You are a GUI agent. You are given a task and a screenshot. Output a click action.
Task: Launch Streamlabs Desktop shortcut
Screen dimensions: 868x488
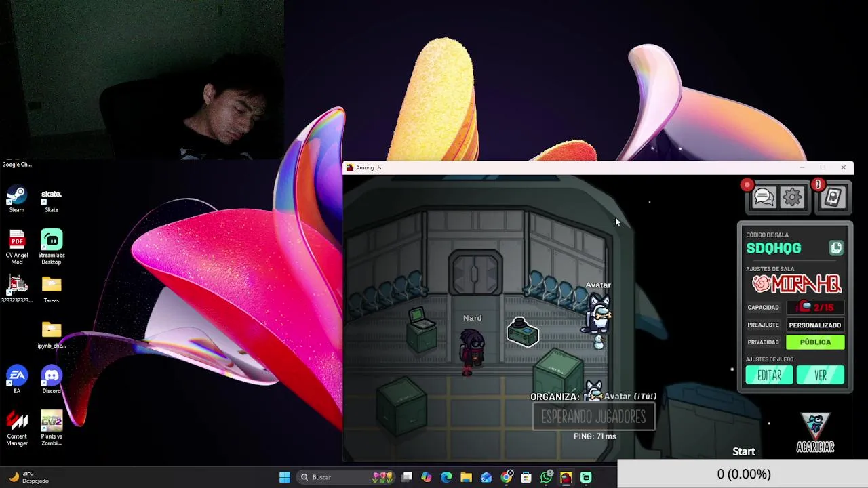click(52, 247)
